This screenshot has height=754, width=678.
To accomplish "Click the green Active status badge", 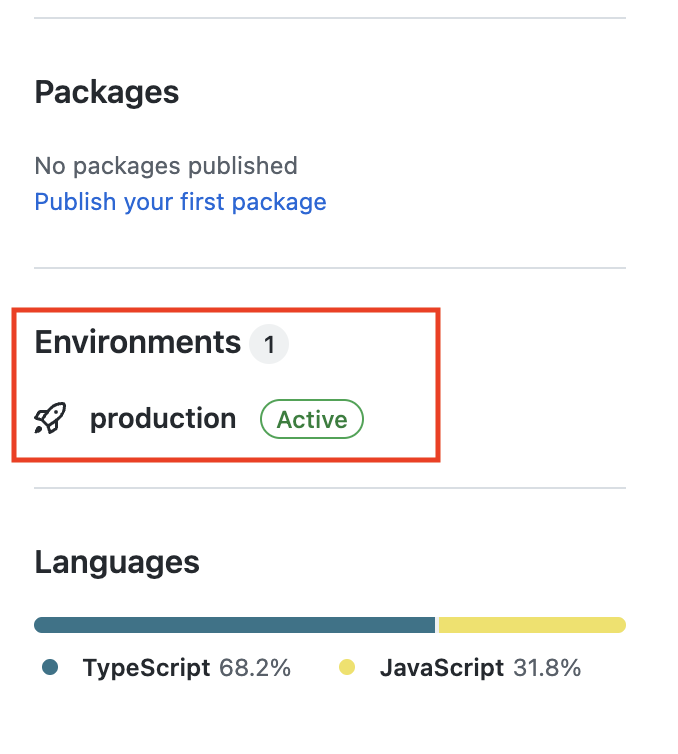I will 312,420.
